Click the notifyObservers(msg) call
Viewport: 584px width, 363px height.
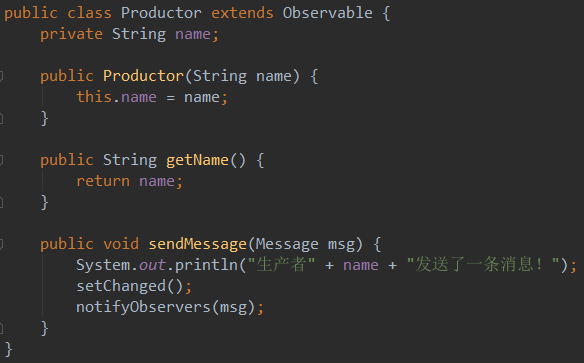(170, 308)
